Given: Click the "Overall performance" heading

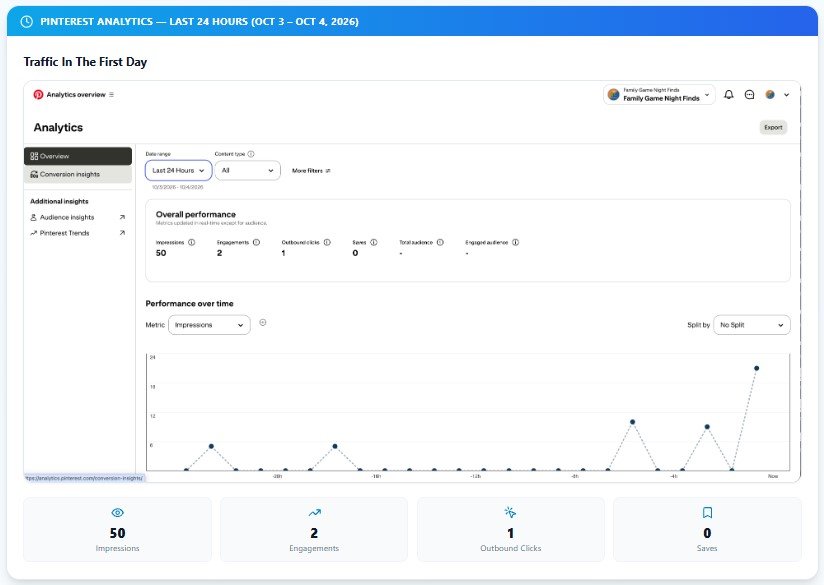Looking at the screenshot, I should (x=195, y=214).
